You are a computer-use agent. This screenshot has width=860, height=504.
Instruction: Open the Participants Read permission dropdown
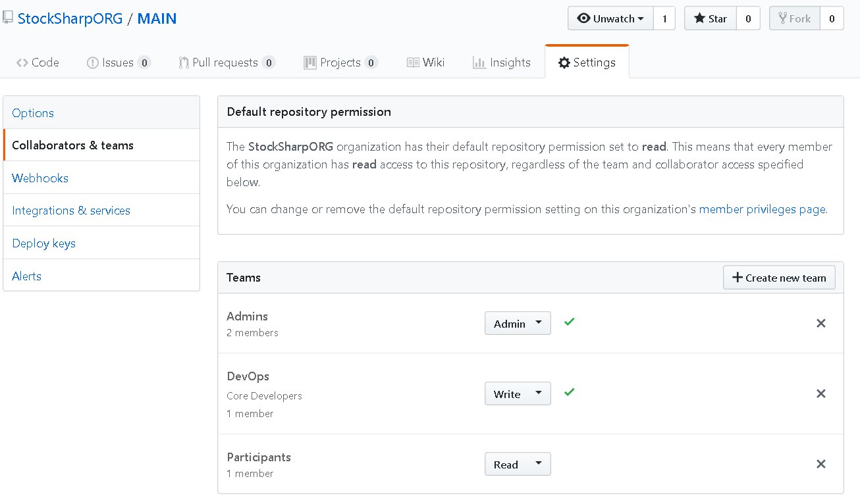point(518,464)
